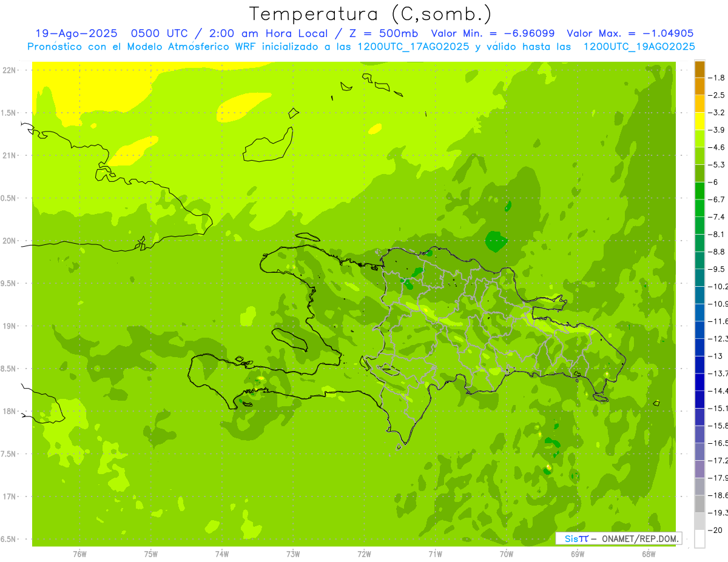Viewport: 728px width, 562px height.
Task: Click the 21N latitude axis label
Action: [x=9, y=155]
